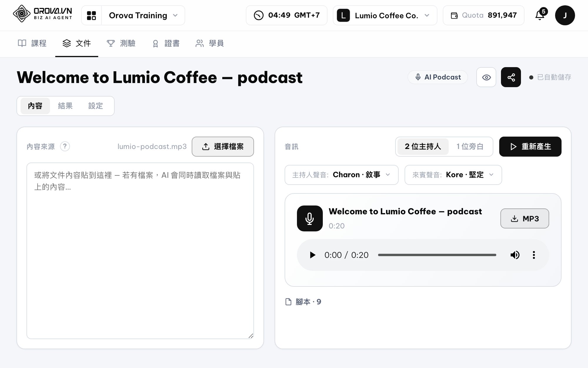Go to the 課程 tab

(x=32, y=44)
